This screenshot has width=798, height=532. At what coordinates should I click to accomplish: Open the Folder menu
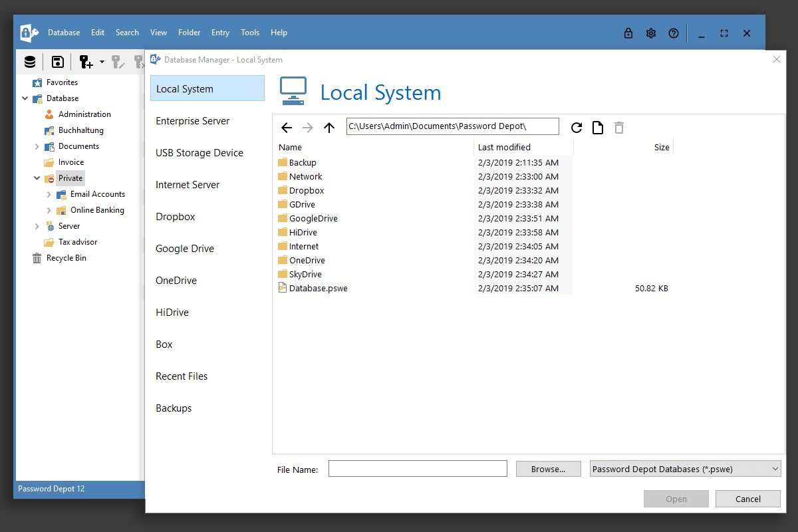coord(190,33)
